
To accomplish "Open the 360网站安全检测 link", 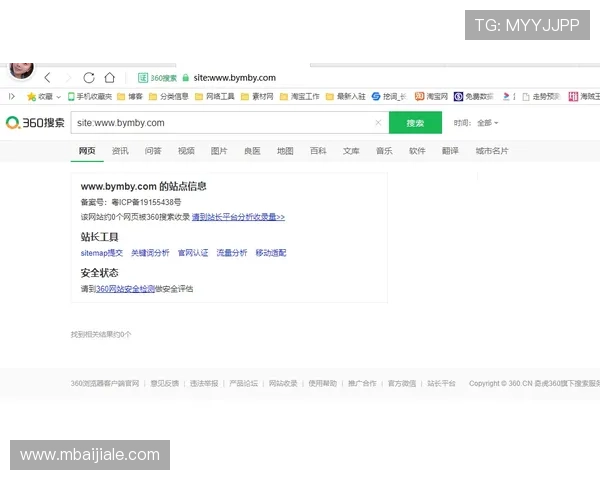I will tap(125, 289).
